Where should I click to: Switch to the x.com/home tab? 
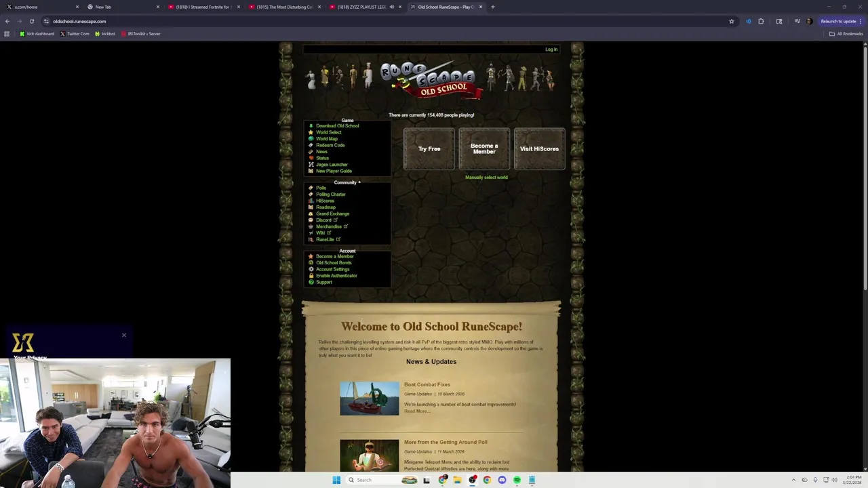(41, 7)
